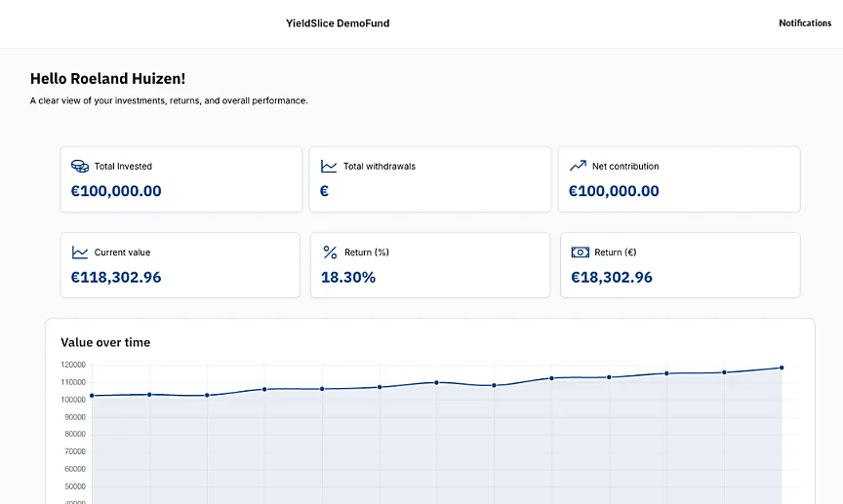Click the trending arrow icon beside Net contribution
The width and height of the screenshot is (843, 504).
(578, 166)
